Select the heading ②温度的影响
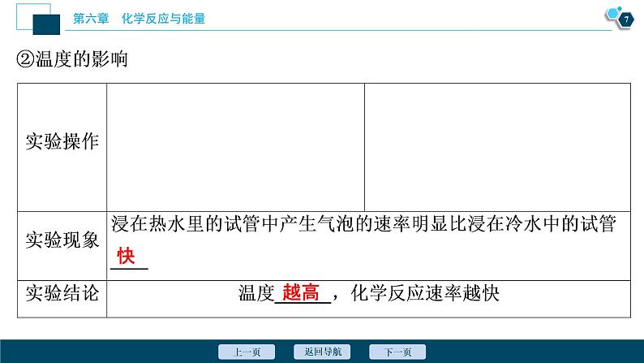The image size is (644, 363). [72, 59]
